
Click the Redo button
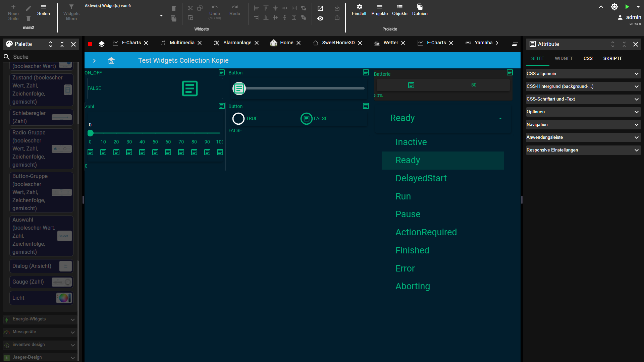234,10
